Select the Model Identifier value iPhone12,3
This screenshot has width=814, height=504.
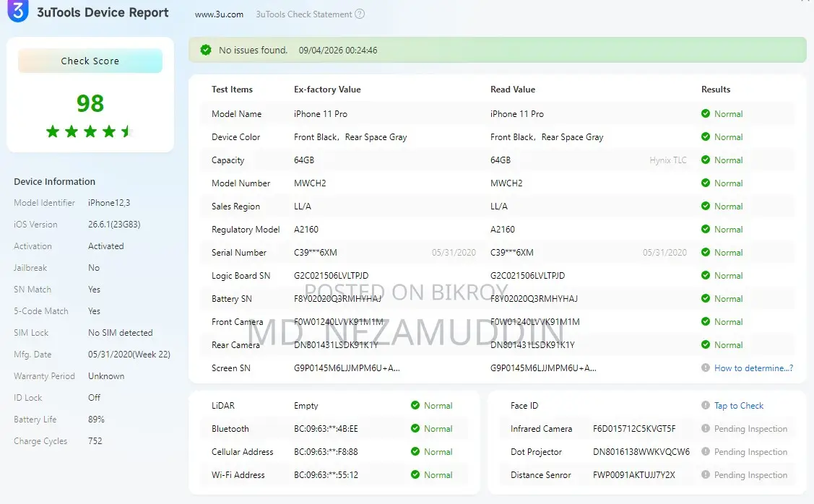pos(109,203)
